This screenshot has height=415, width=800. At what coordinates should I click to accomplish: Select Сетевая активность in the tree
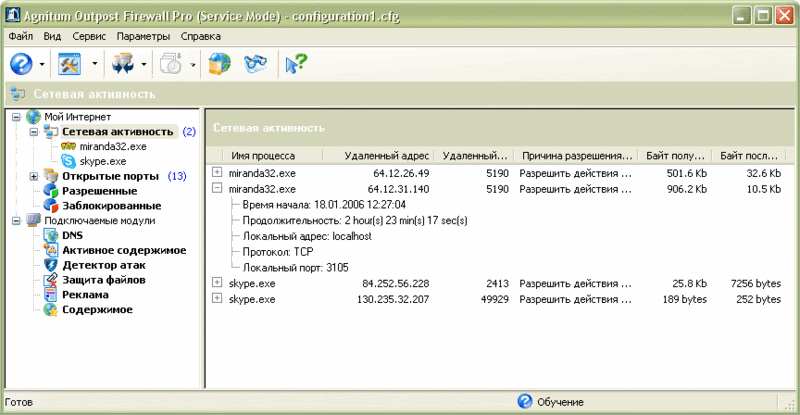[118, 132]
